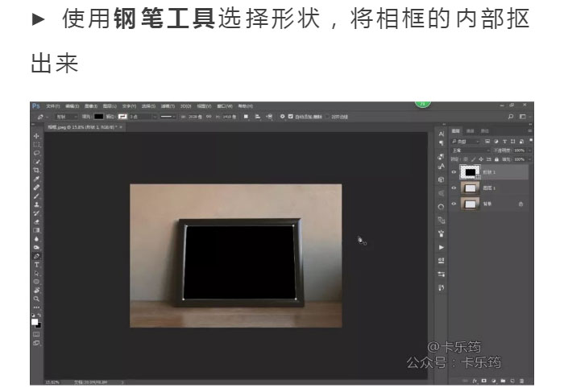Open the path operations button

(246, 117)
